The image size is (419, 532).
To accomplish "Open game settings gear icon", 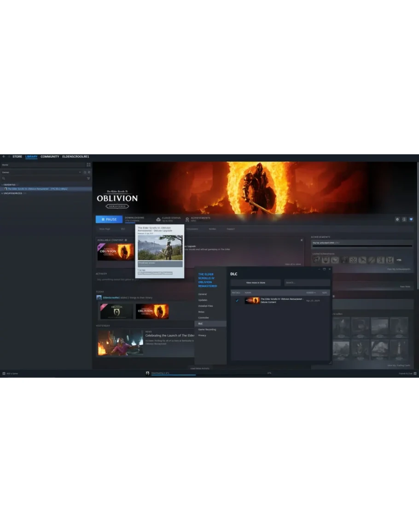I will pyautogui.click(x=397, y=219).
